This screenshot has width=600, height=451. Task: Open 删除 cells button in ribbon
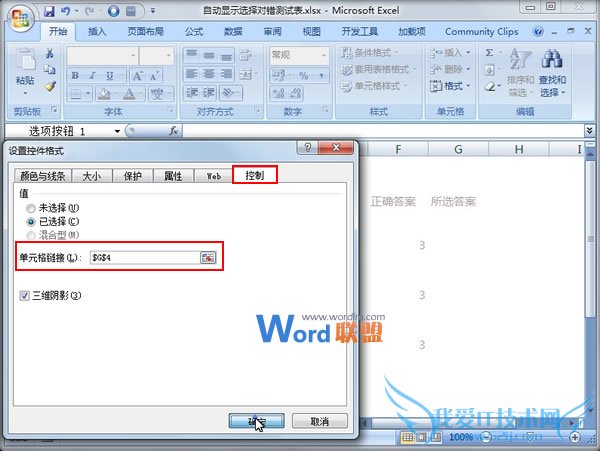click(450, 70)
